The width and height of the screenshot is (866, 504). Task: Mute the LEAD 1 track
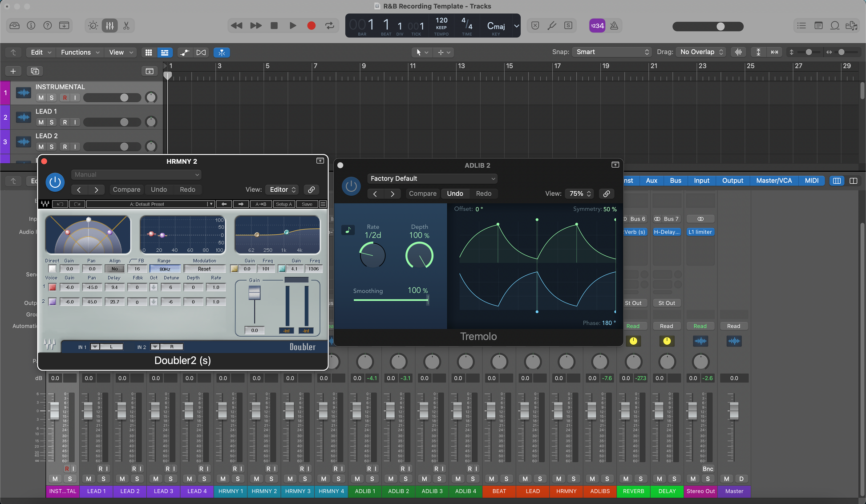point(41,122)
